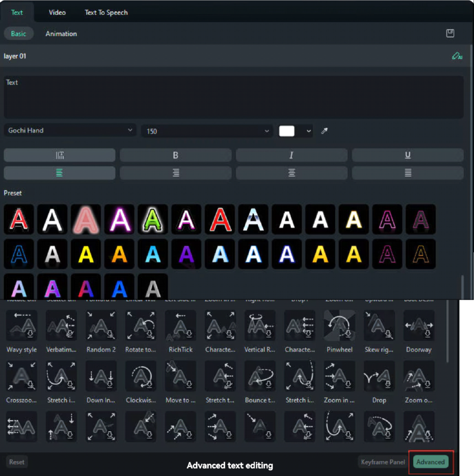This screenshot has width=474, height=476.
Task: Click the Advanced button
Action: 431,462
